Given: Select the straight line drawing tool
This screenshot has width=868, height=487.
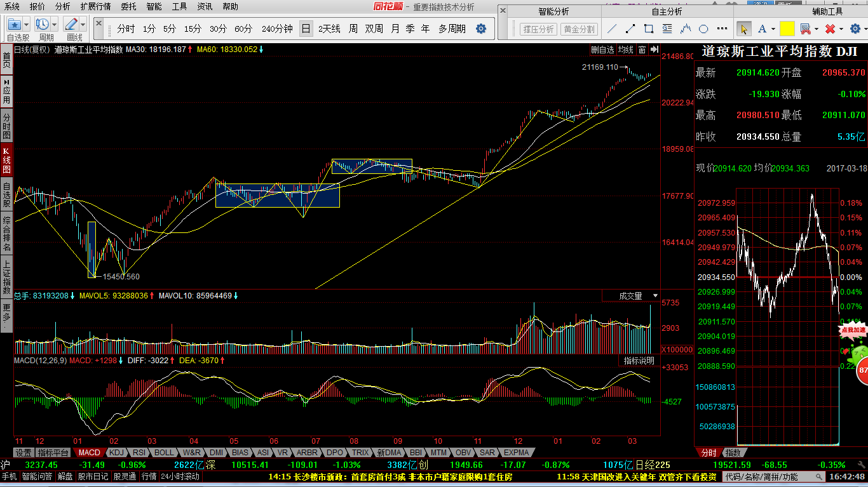Looking at the screenshot, I should tap(612, 29).
